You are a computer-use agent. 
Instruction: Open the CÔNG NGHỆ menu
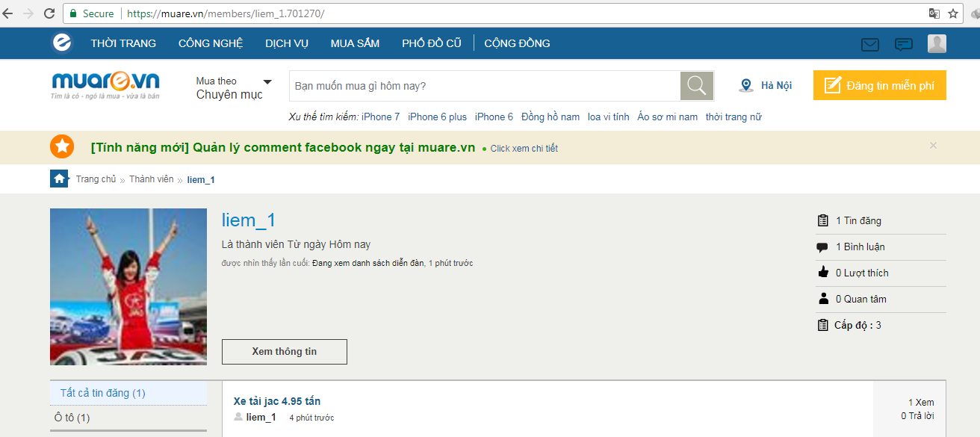pos(211,43)
